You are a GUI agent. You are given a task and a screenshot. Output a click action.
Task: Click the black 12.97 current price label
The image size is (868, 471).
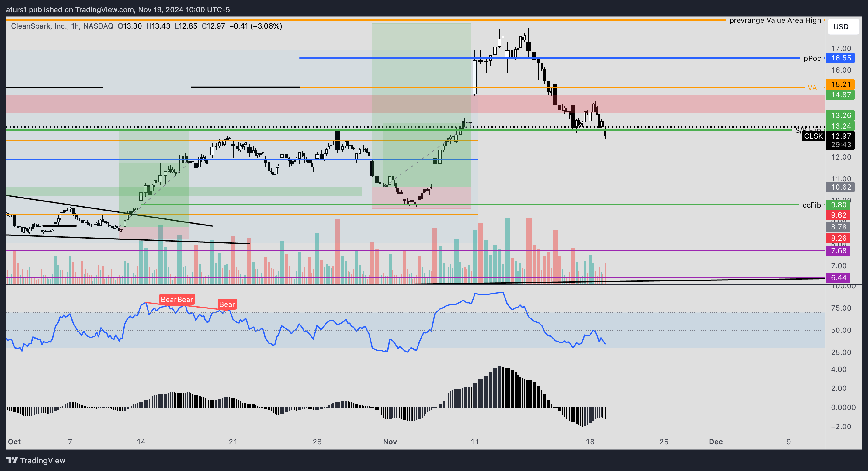(x=841, y=136)
